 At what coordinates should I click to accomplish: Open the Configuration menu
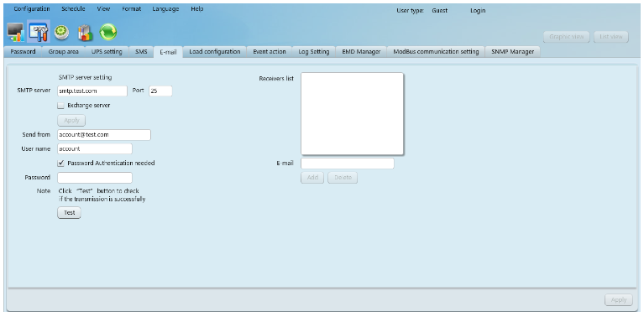point(32,8)
